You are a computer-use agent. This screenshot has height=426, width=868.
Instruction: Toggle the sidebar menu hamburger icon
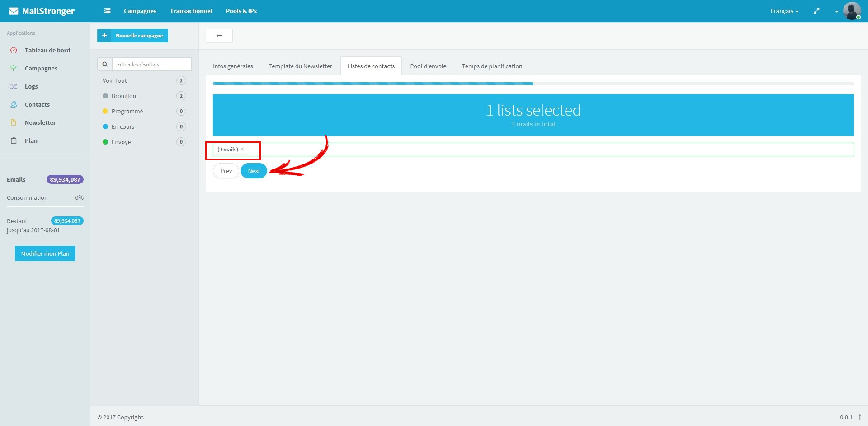coord(107,11)
